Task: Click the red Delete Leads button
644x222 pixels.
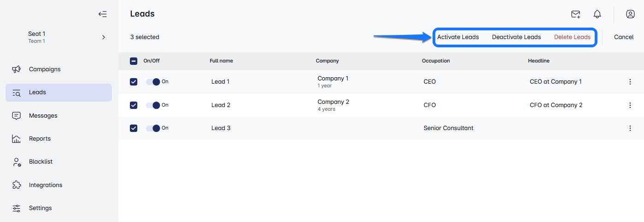Action: click(x=572, y=37)
